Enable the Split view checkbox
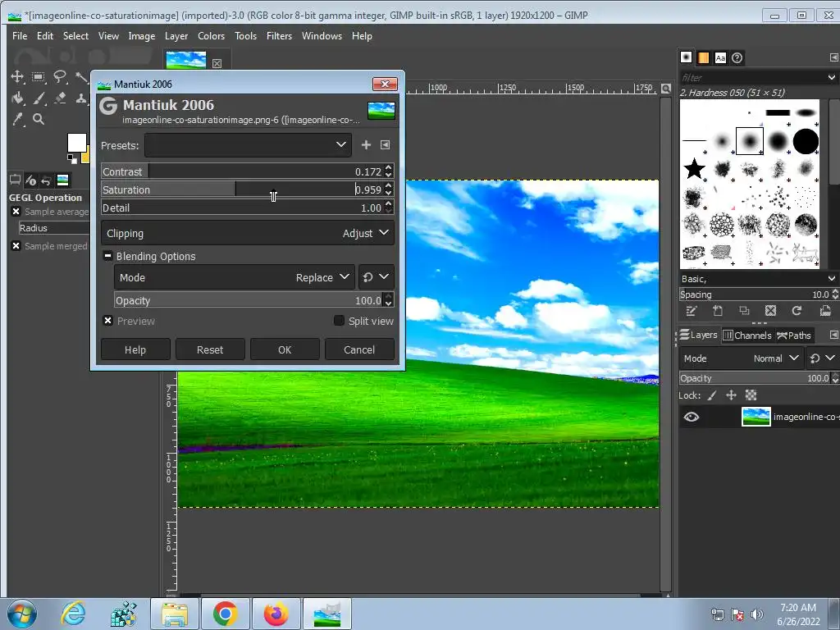 coord(339,321)
